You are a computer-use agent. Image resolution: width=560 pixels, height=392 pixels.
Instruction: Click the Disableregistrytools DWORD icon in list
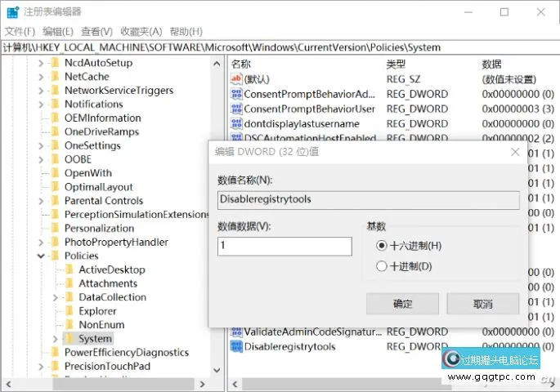(237, 346)
